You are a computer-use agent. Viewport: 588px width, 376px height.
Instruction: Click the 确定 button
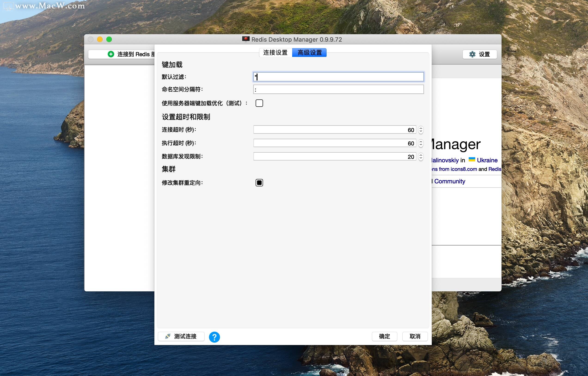click(x=384, y=336)
